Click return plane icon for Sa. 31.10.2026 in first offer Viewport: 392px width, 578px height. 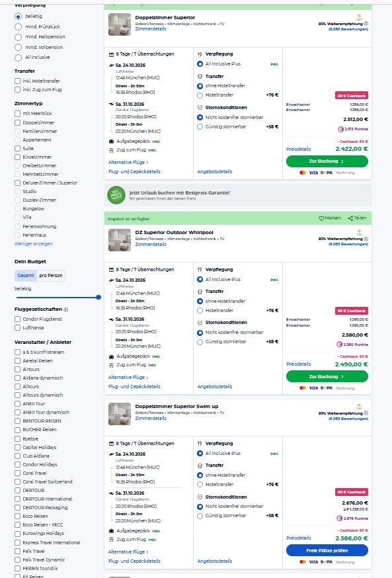pos(111,104)
